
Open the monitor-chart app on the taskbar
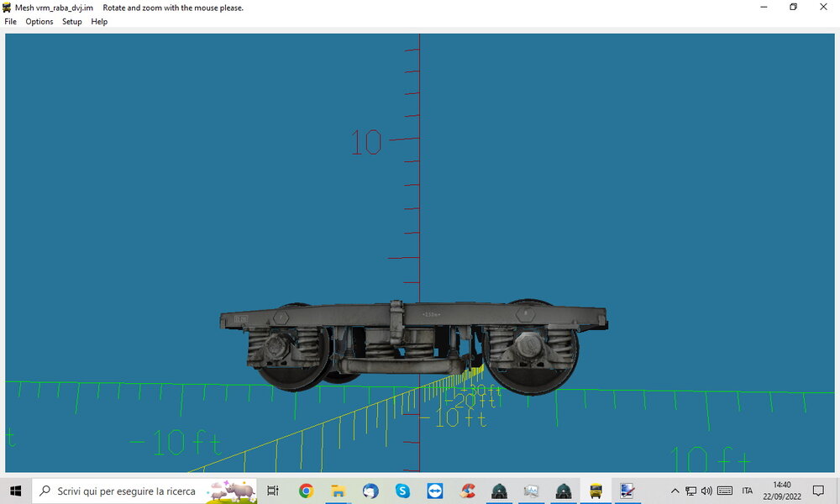pos(531,491)
